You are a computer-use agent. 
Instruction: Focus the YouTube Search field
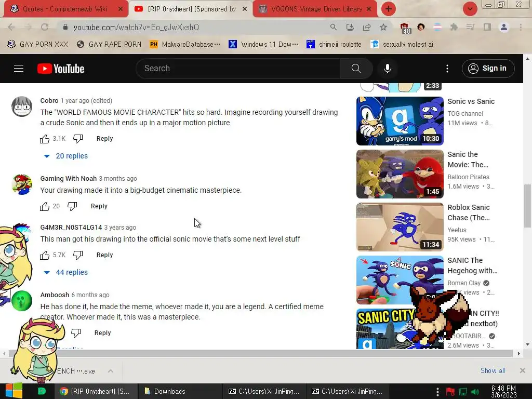coord(238,69)
